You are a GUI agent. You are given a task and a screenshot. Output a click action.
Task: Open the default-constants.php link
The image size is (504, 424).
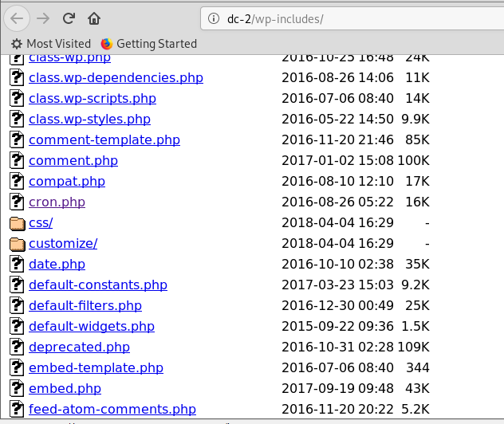(x=98, y=285)
